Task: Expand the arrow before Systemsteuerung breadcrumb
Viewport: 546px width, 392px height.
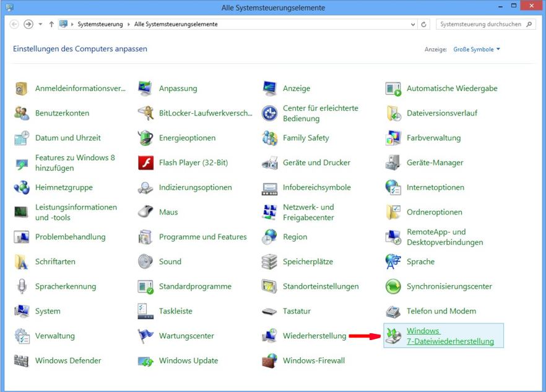Action: (72, 24)
